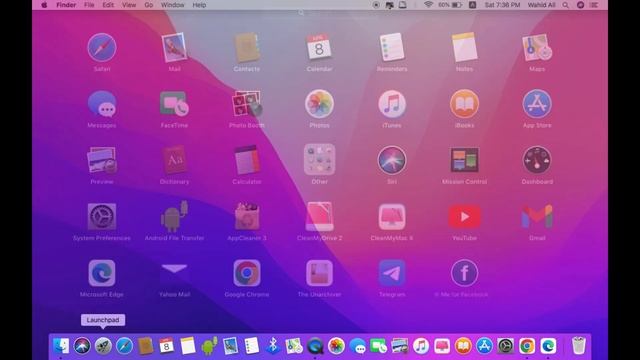Open iBooks in the Launchpad grid
This screenshot has width=640, height=360.
click(464, 104)
